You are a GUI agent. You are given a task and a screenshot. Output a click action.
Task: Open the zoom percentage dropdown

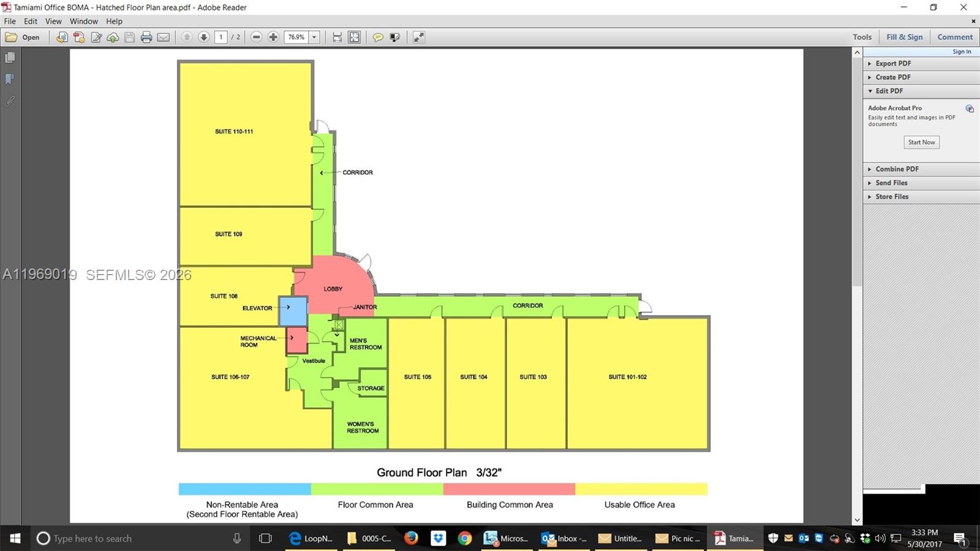tap(314, 37)
